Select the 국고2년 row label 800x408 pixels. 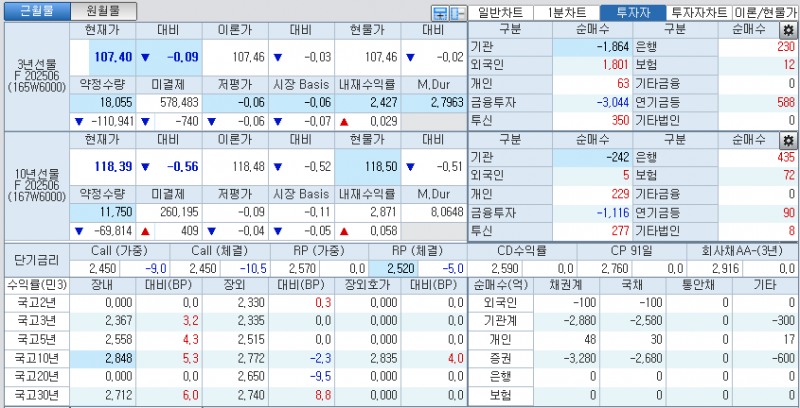tap(37, 303)
